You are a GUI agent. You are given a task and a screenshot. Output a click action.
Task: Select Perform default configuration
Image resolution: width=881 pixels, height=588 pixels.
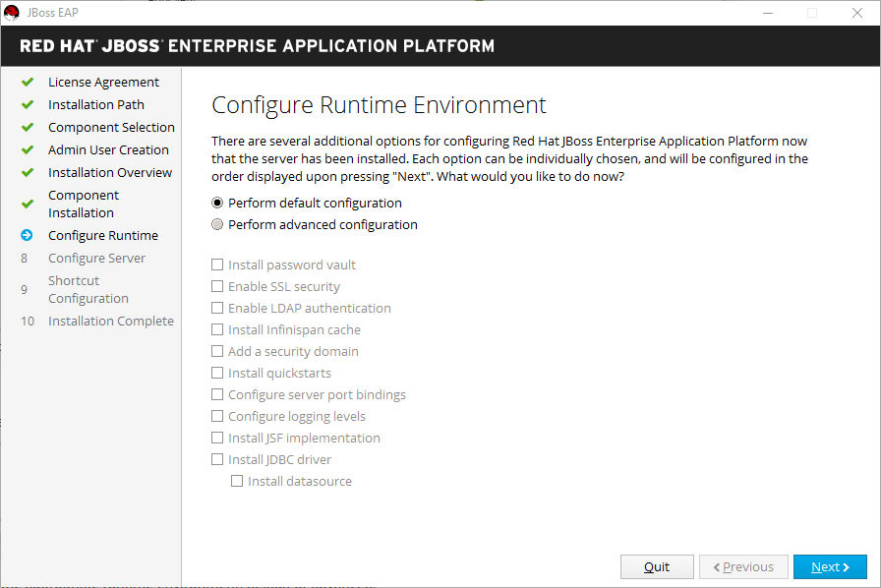[x=216, y=203]
